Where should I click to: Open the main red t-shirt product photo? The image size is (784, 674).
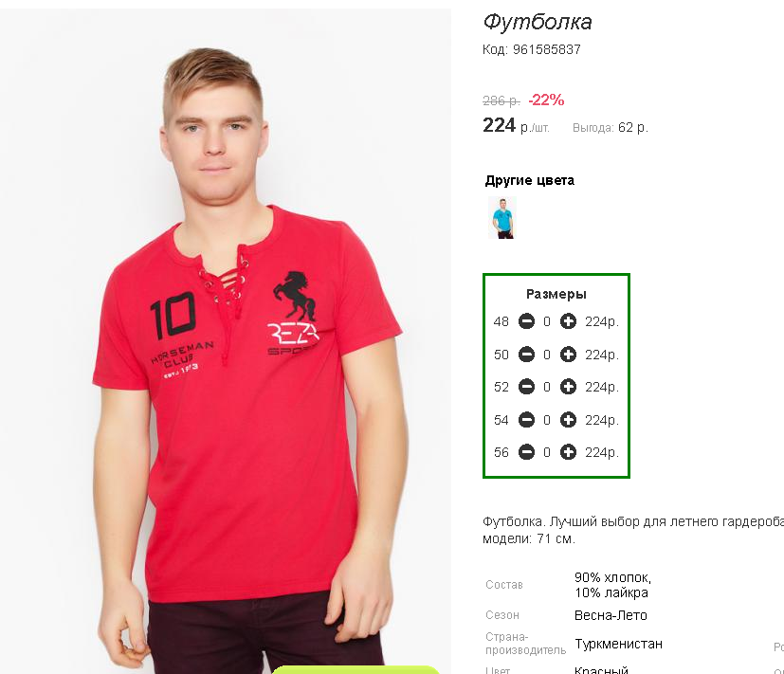point(226,341)
